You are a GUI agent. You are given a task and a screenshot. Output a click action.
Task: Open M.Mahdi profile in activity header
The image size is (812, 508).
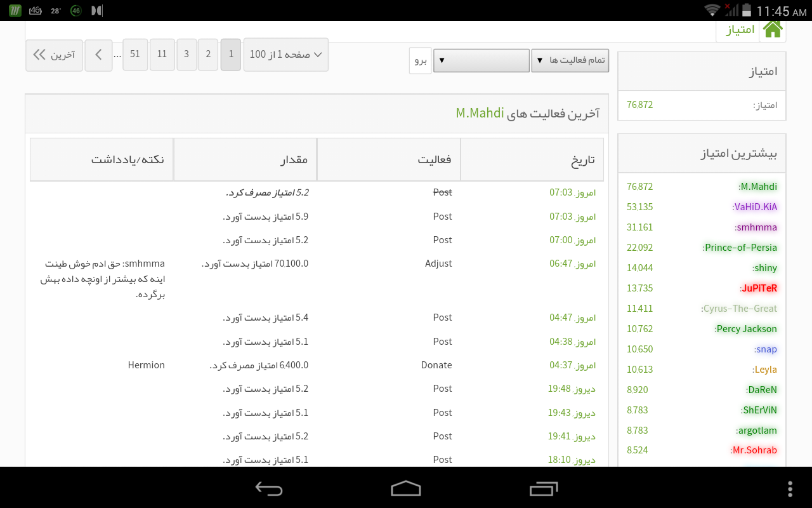pyautogui.click(x=480, y=113)
